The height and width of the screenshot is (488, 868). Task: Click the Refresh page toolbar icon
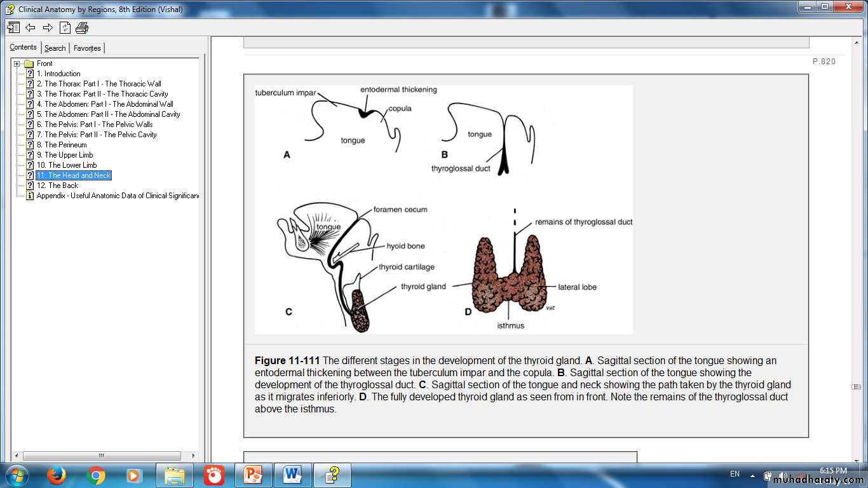click(65, 27)
